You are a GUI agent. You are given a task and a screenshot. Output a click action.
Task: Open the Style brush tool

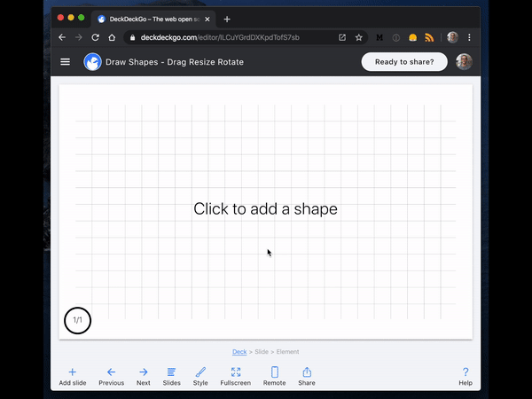coord(200,376)
